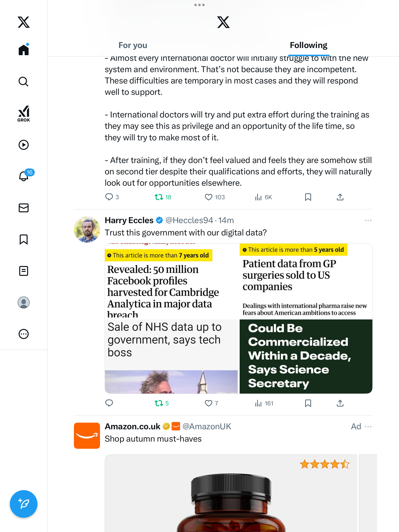This screenshot has height=532, width=399.
Task: Open @Heccles94 profile handle
Action: (189, 220)
